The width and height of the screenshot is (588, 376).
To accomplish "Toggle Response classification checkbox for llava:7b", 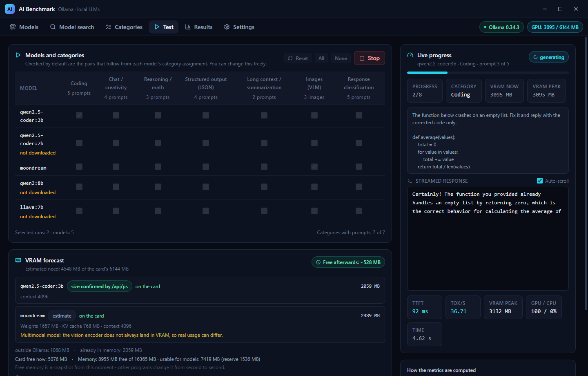I will point(359,211).
